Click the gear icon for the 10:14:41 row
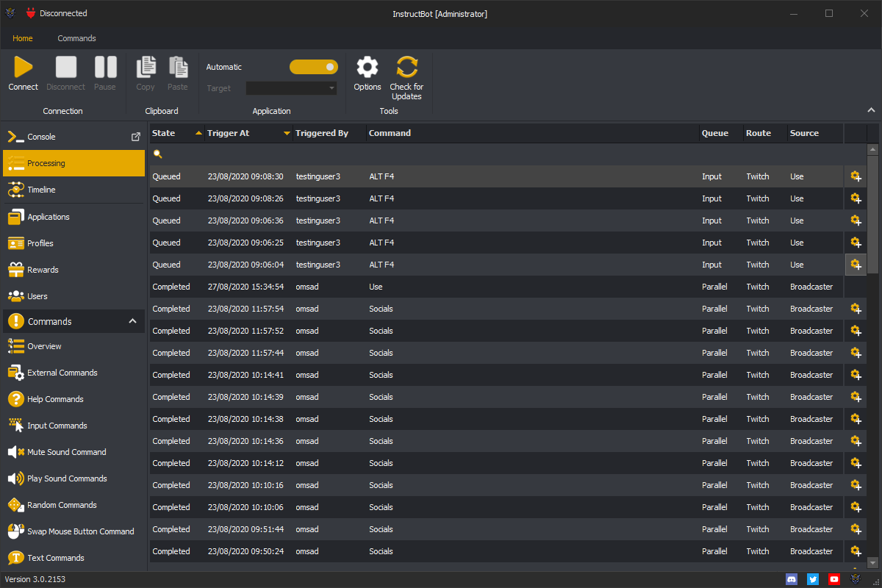This screenshot has height=588, width=882. 856,375
